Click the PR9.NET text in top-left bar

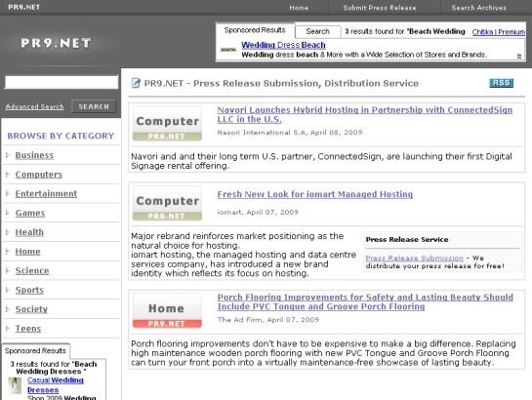pos(23,7)
